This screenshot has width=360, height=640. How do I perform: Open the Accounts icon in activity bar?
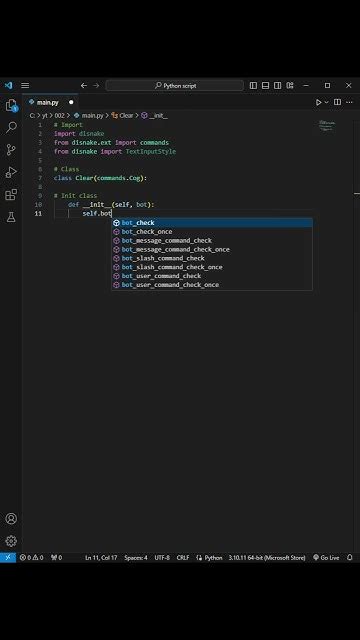tap(11, 518)
